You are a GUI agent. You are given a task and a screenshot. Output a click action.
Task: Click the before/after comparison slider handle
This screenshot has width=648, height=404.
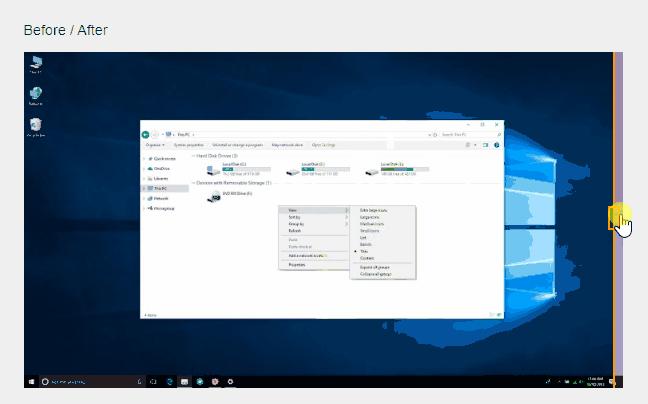pos(615,218)
